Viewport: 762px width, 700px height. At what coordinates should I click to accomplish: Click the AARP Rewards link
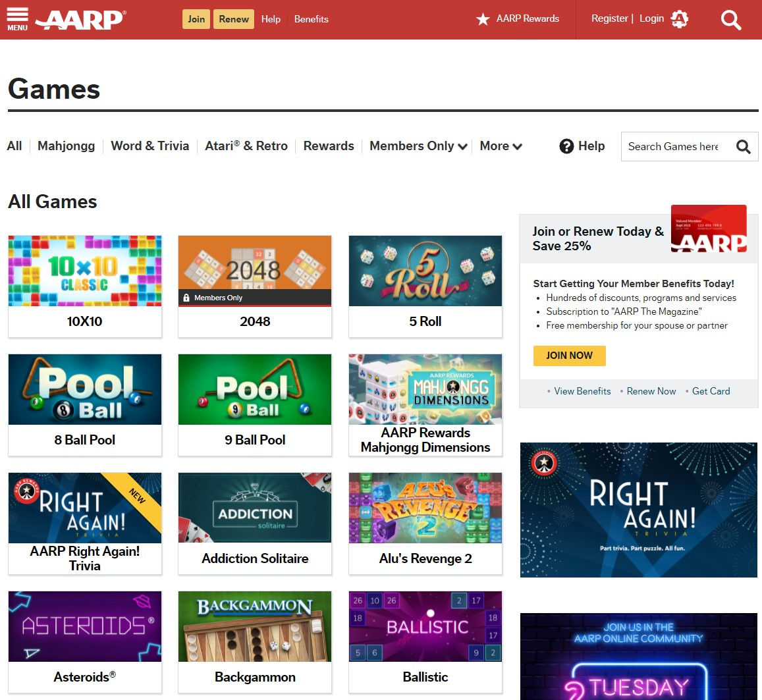click(x=528, y=18)
